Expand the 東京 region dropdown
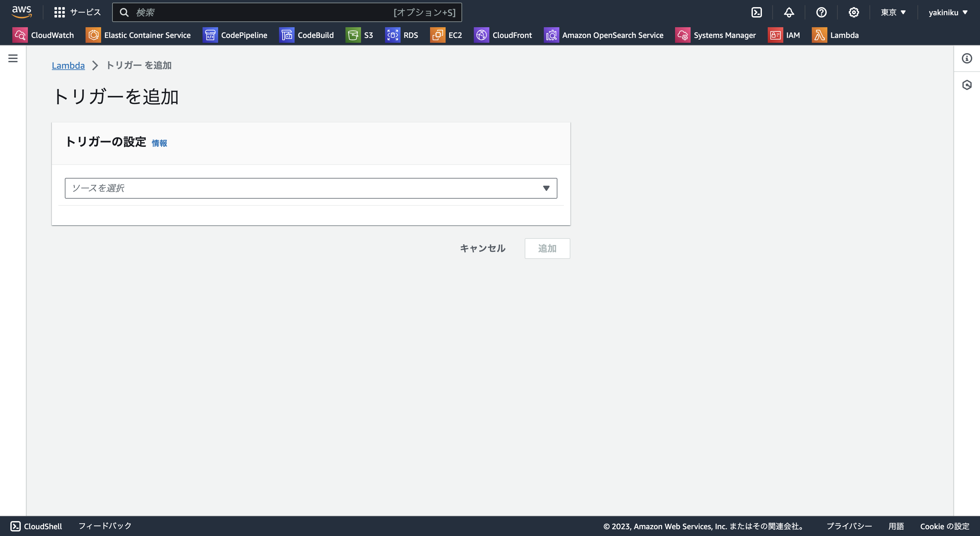The width and height of the screenshot is (980, 536). 893,13
